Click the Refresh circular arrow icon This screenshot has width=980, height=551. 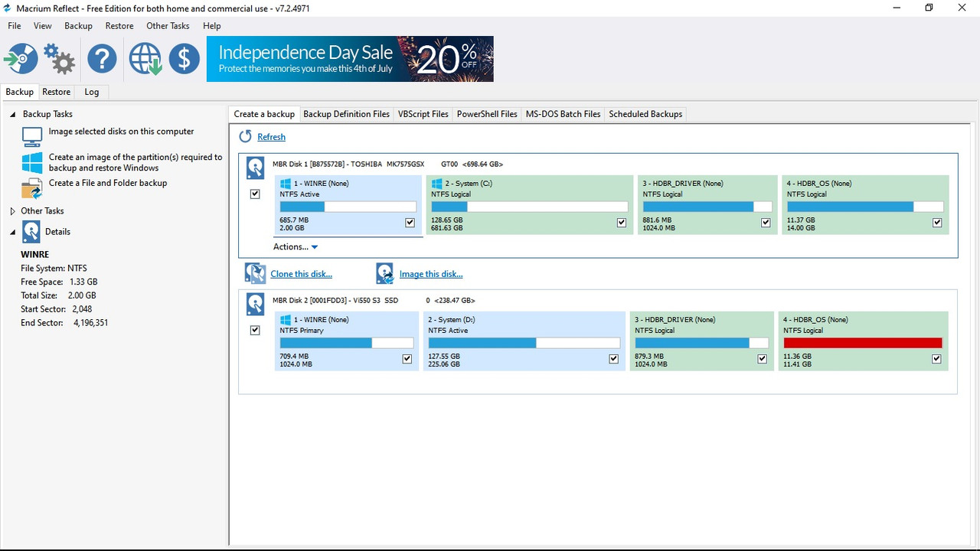tap(245, 136)
